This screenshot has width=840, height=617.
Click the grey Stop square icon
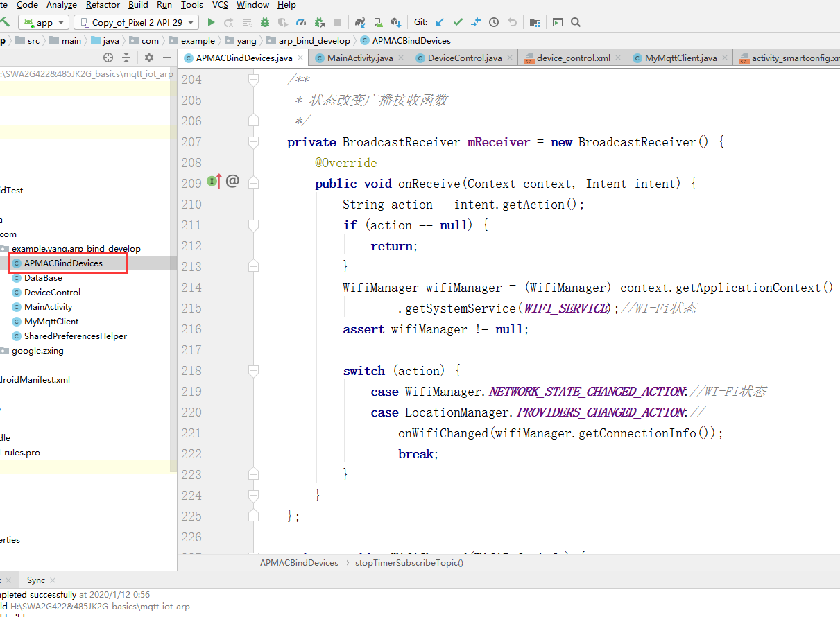(x=337, y=22)
